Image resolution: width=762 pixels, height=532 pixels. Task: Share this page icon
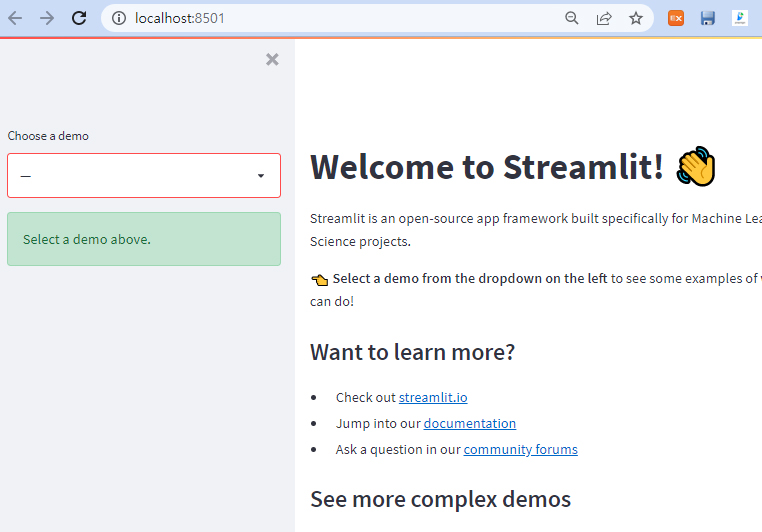(604, 18)
